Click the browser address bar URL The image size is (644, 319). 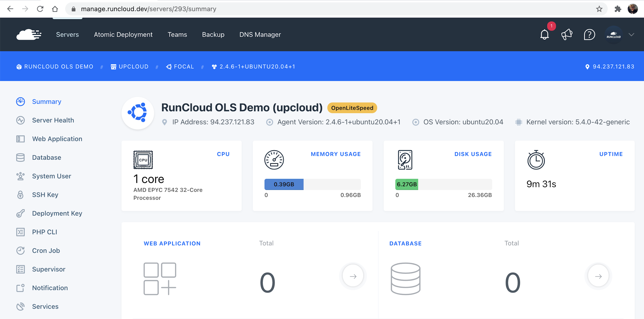[x=149, y=9]
